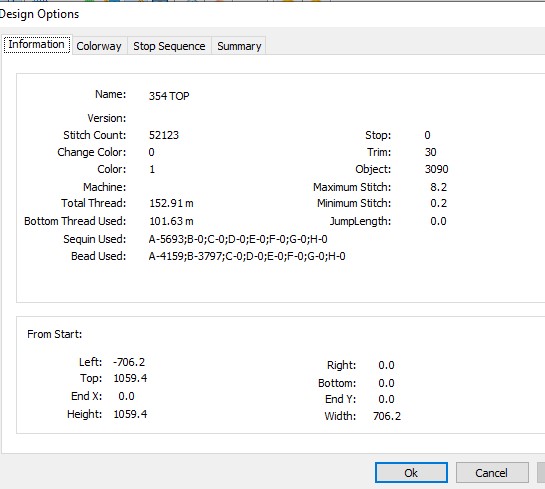Select Bottom value 0.0
545x489 pixels.
pyautogui.click(x=386, y=383)
